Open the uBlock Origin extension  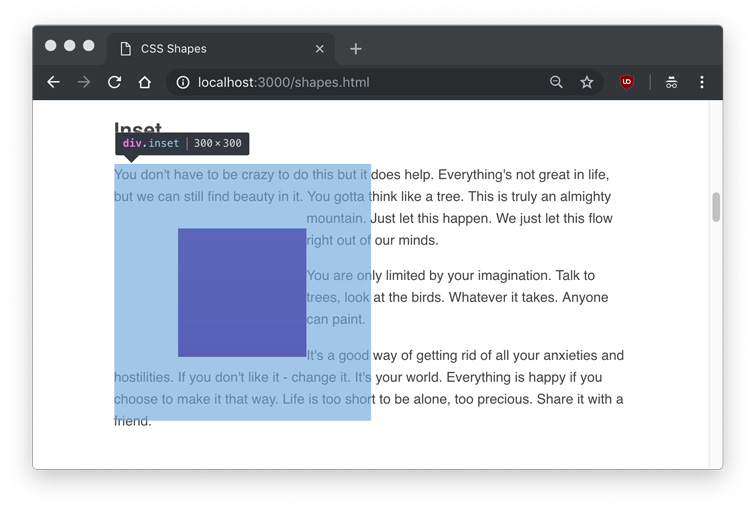627,82
